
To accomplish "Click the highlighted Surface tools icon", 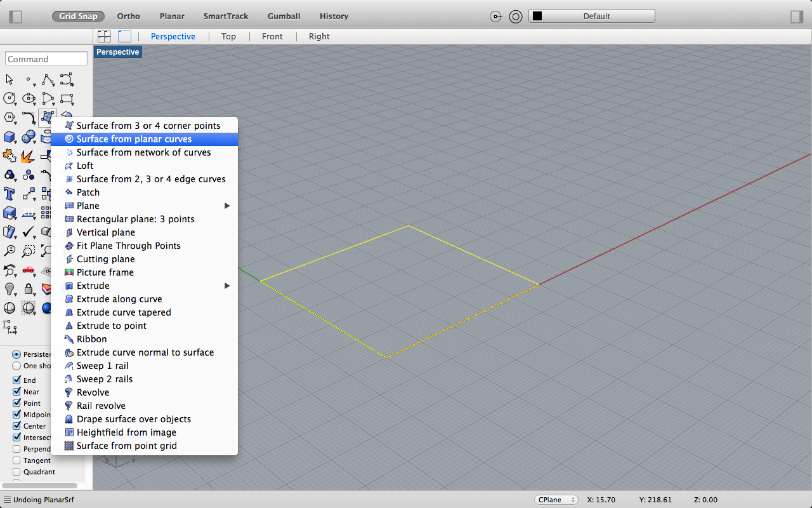I will coord(48,117).
